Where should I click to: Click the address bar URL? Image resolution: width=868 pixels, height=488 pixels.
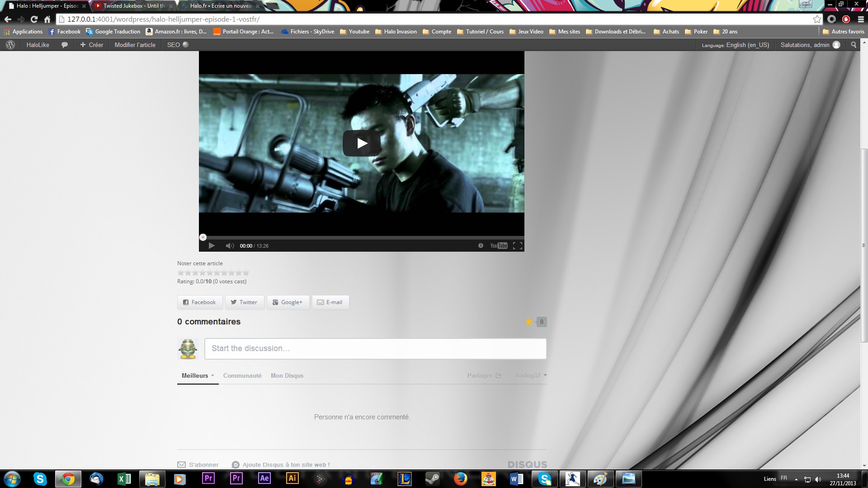tap(163, 19)
